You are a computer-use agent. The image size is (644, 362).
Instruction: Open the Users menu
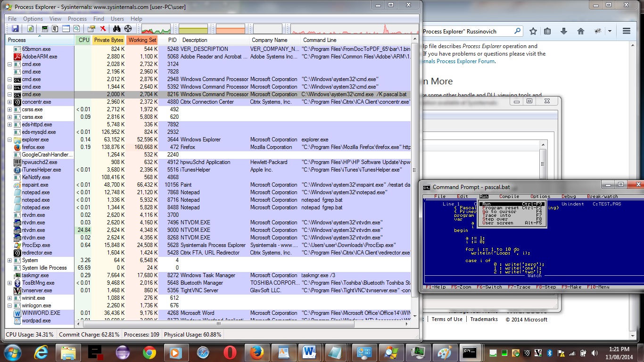[x=117, y=19]
